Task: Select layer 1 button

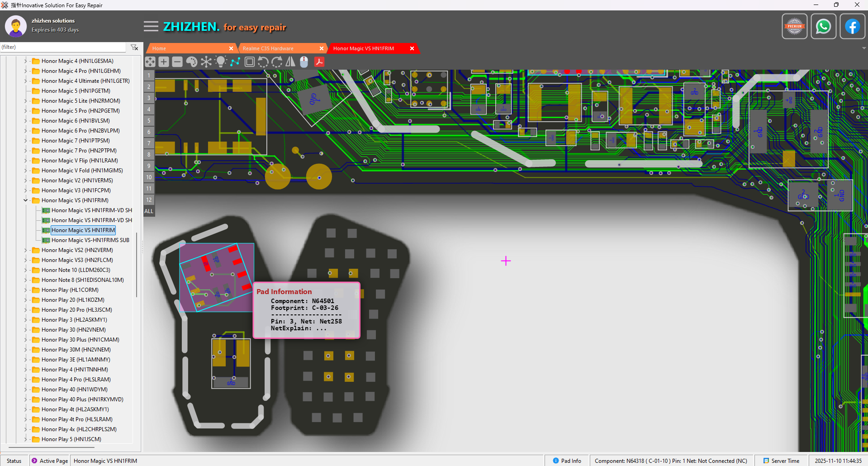Action: click(x=149, y=76)
